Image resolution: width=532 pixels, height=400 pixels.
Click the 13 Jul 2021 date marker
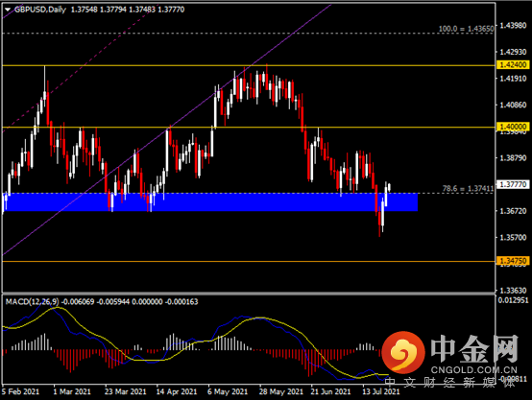381,391
